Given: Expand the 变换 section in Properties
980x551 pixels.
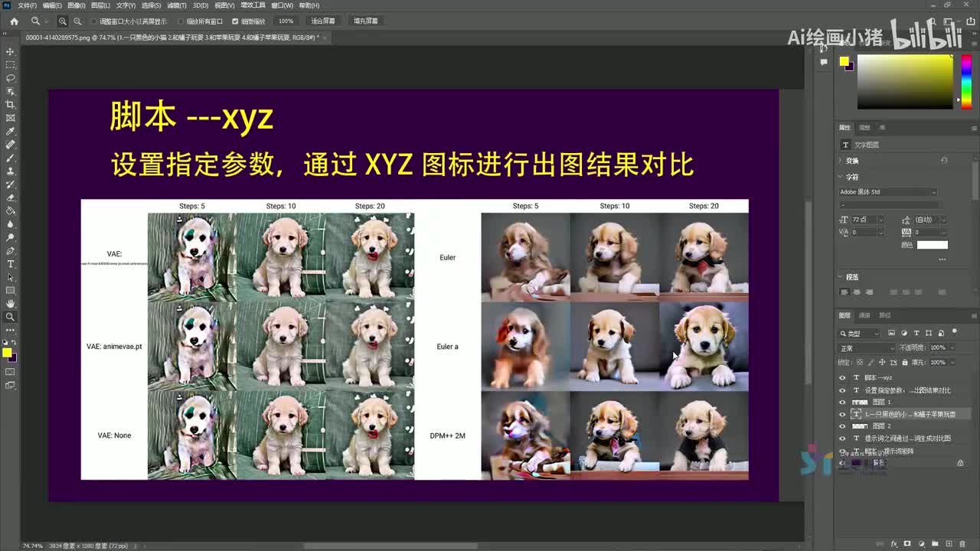Looking at the screenshot, I should click(841, 161).
